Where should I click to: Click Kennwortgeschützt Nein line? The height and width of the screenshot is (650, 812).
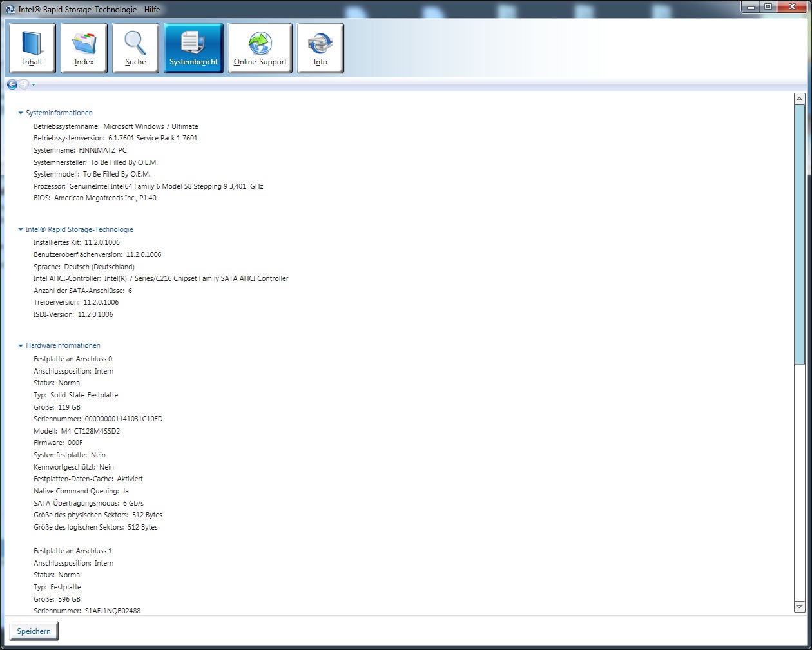coord(74,467)
